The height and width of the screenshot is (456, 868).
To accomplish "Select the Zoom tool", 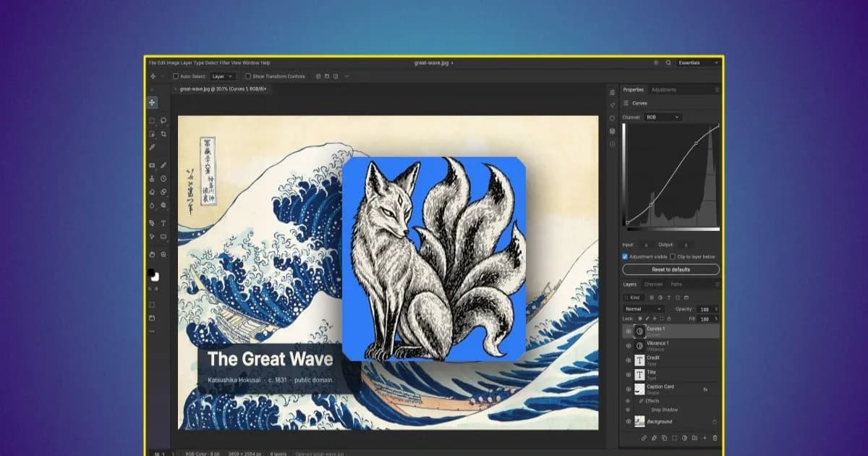I will pos(164,255).
